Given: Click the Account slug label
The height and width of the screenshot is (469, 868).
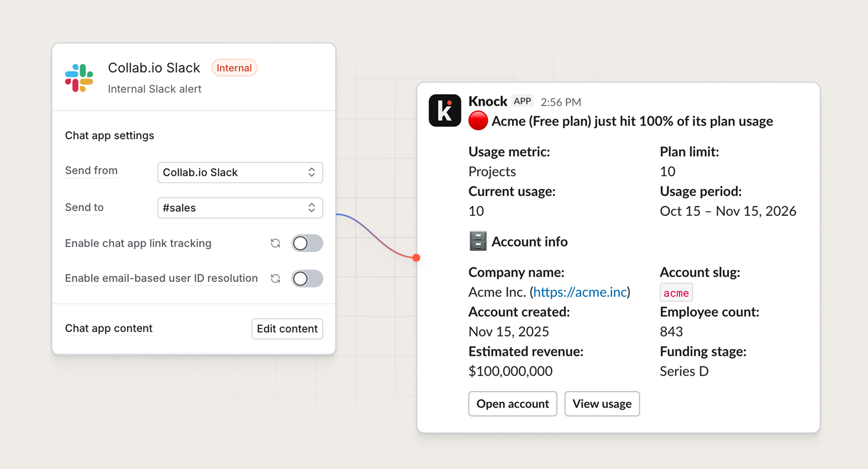Looking at the screenshot, I should click(700, 272).
